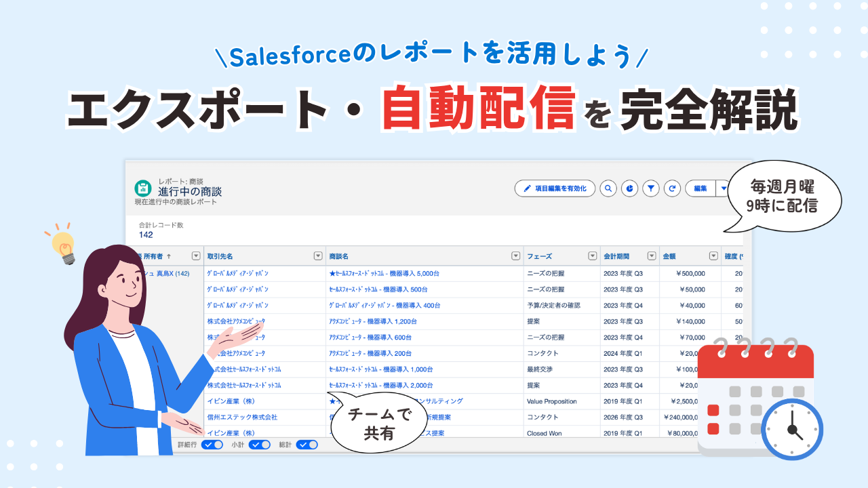Open the 機器導入 500台 opportunity link
868x488 pixels.
tap(378, 289)
